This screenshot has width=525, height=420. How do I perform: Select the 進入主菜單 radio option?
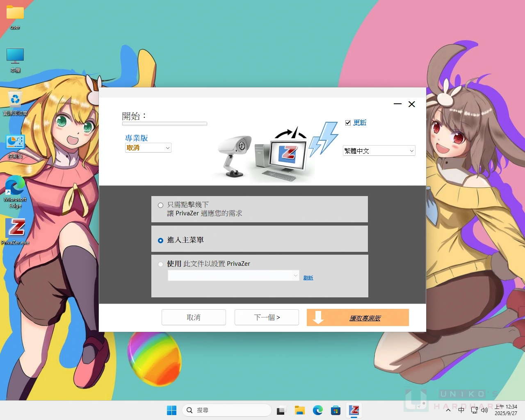point(160,240)
